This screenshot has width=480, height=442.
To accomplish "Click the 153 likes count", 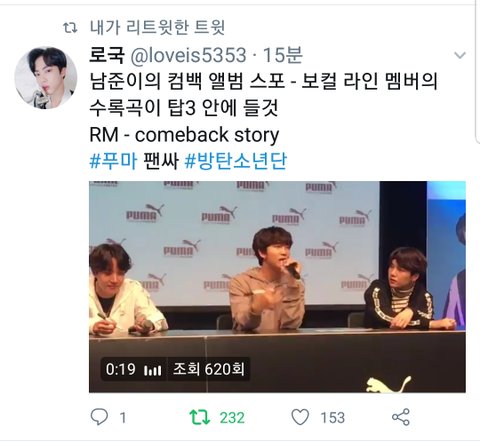I will [x=333, y=417].
